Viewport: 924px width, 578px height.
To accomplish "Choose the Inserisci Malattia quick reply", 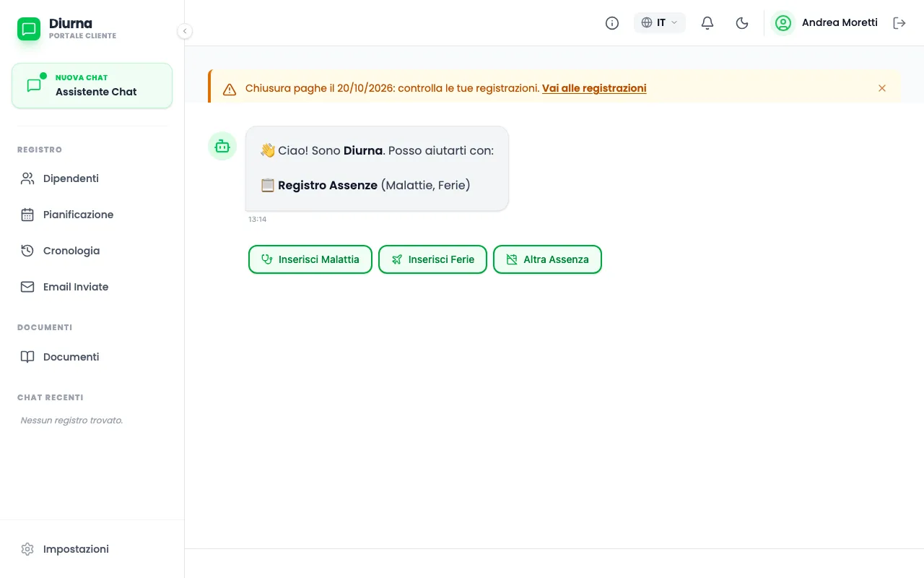I will coord(310,259).
